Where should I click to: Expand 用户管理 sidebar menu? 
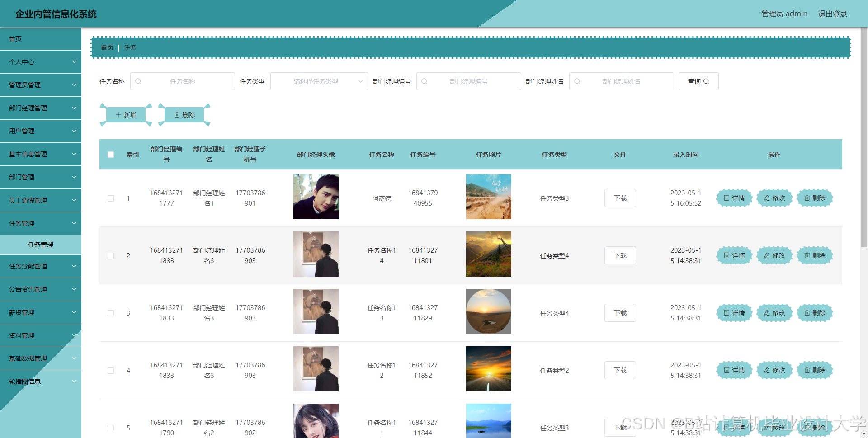tap(41, 131)
